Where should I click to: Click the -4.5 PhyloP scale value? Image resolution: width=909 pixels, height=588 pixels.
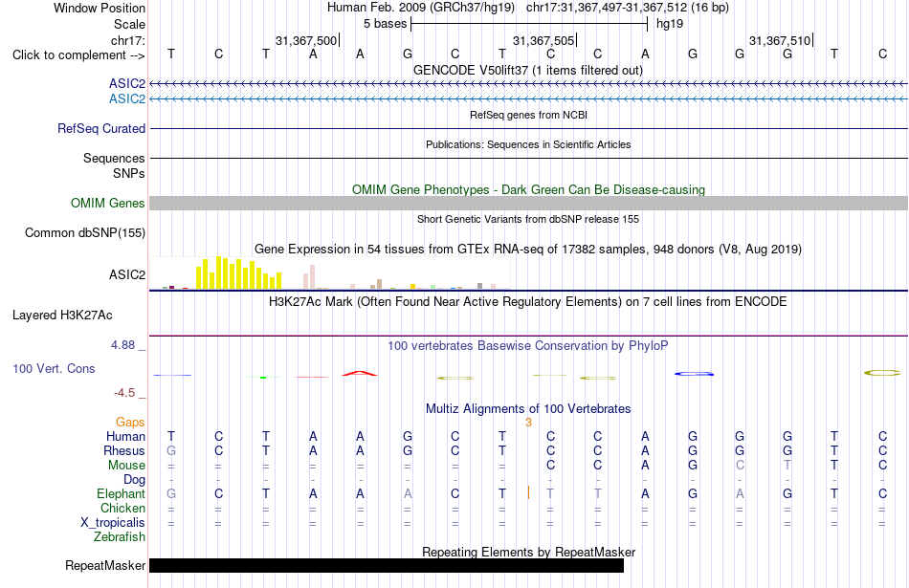124,393
